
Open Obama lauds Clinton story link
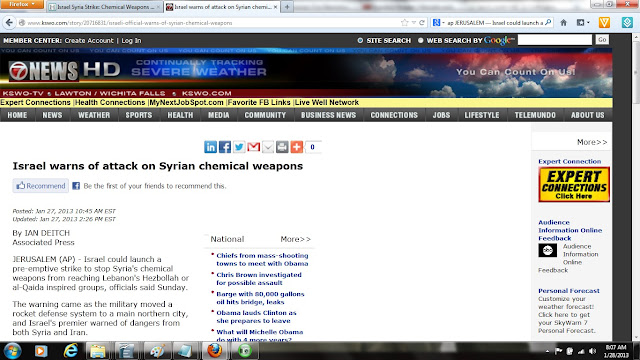[256, 317]
